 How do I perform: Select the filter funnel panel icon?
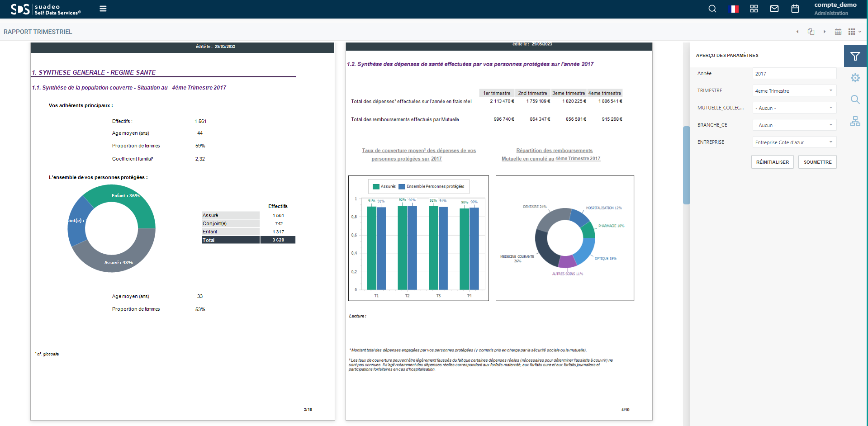point(855,56)
